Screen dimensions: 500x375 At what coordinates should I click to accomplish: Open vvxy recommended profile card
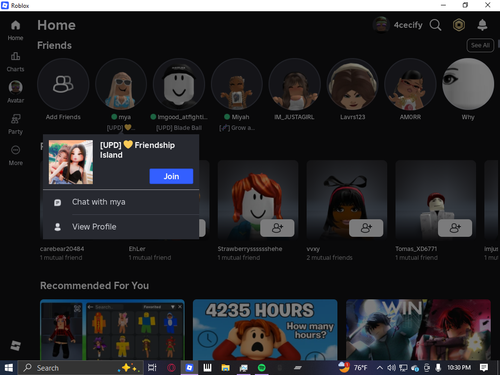click(347, 200)
